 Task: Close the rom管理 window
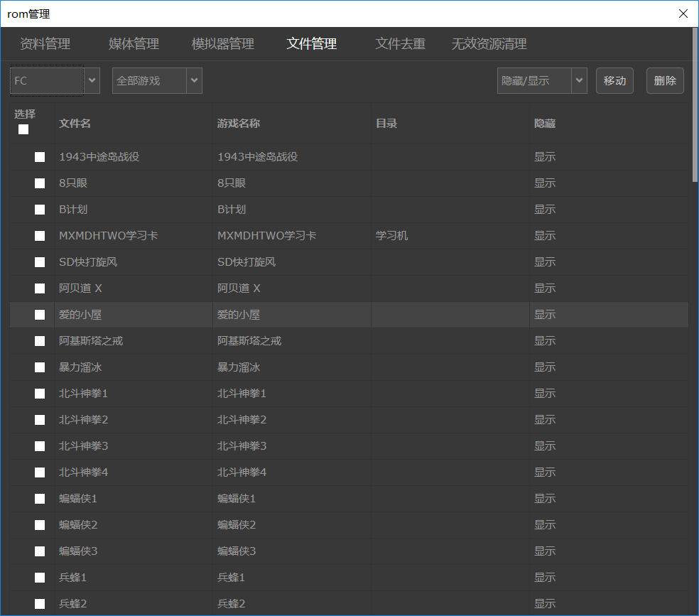(x=683, y=13)
